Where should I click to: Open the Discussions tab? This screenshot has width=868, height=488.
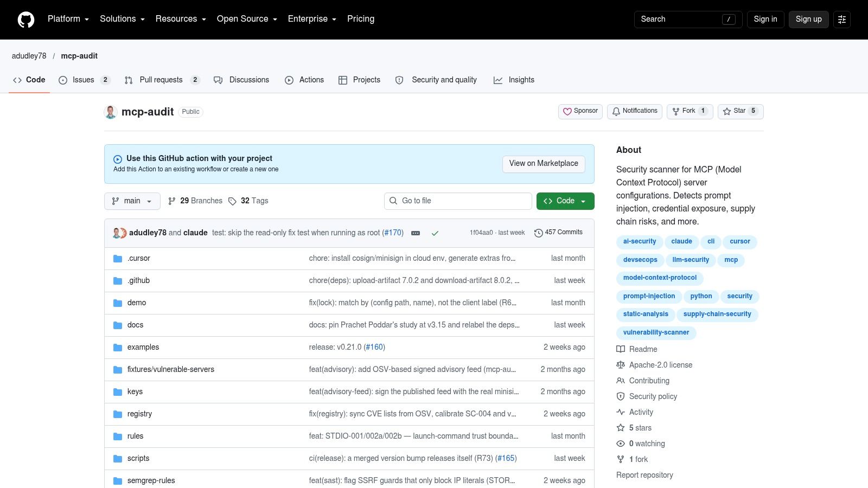point(241,80)
